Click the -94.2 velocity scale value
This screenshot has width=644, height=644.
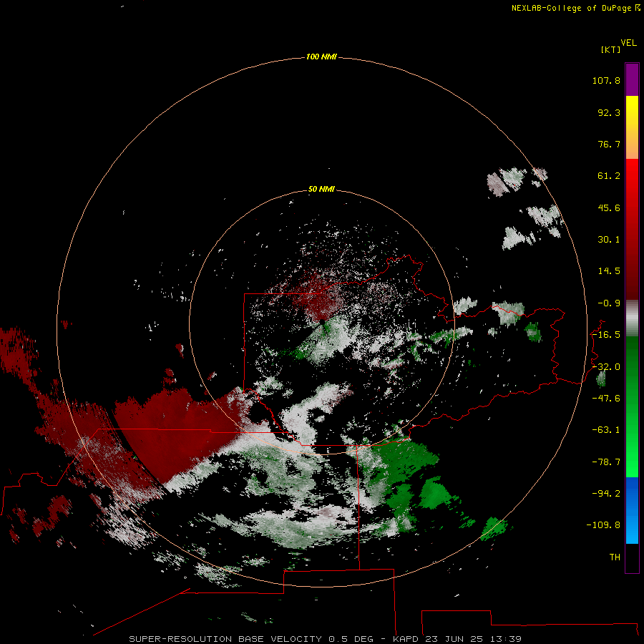click(x=606, y=494)
